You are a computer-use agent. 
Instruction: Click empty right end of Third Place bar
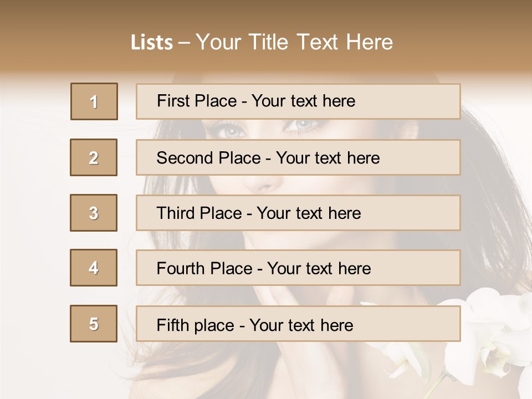point(421,213)
